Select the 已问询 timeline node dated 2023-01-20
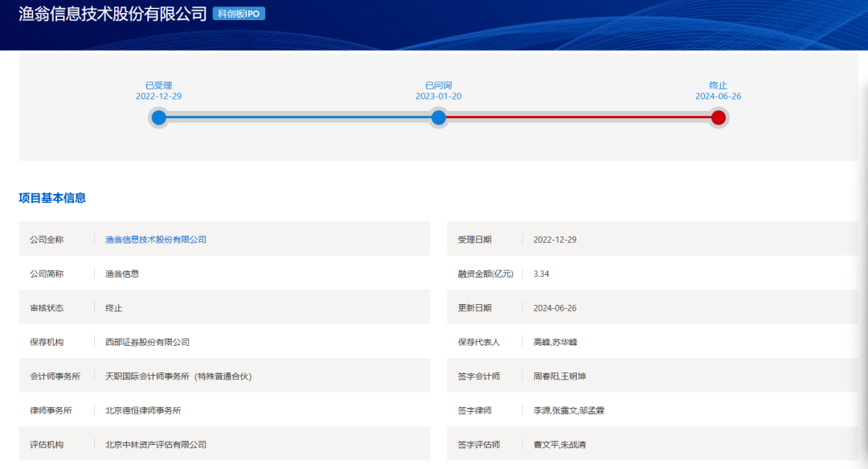868x469 pixels. [439, 117]
